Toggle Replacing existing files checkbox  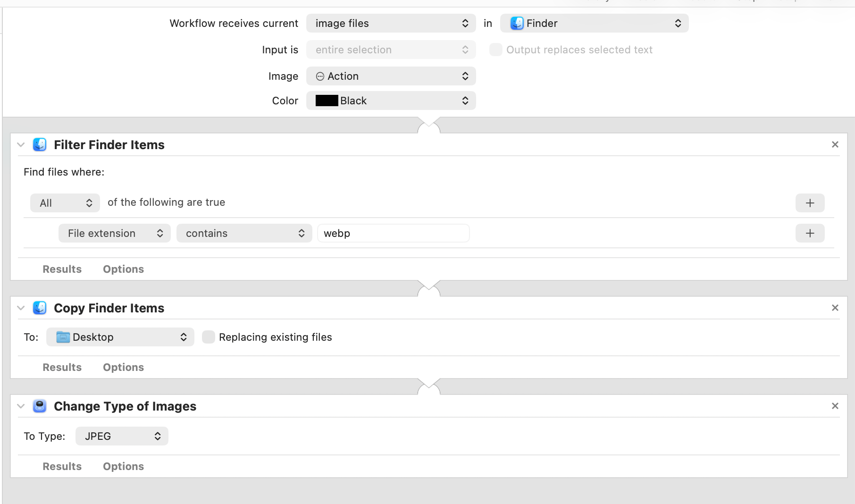pos(209,337)
